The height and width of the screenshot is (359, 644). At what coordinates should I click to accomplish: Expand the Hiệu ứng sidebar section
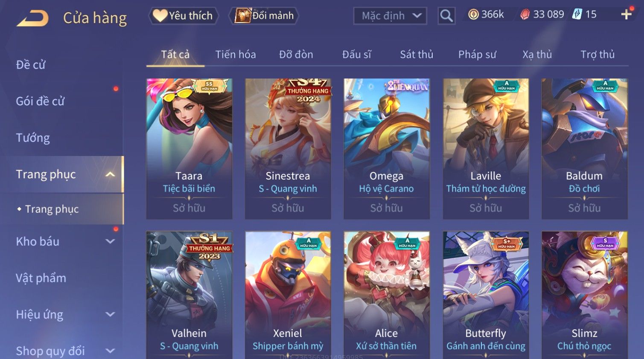[110, 315]
